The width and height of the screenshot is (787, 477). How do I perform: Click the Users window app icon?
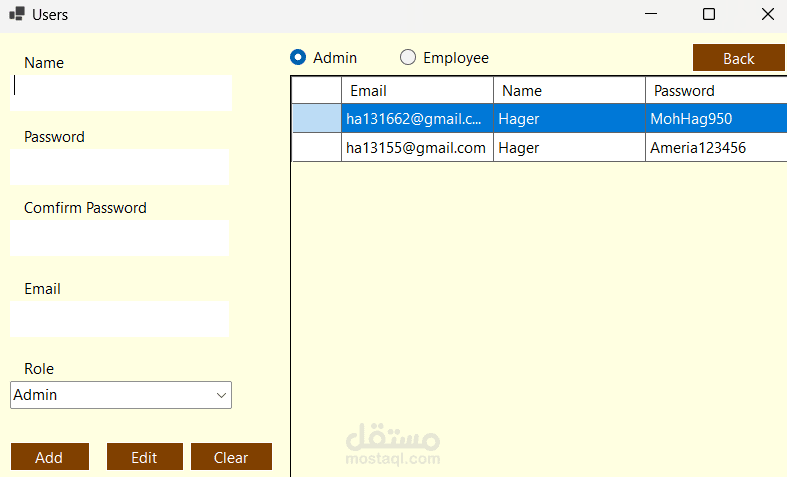click(17, 14)
